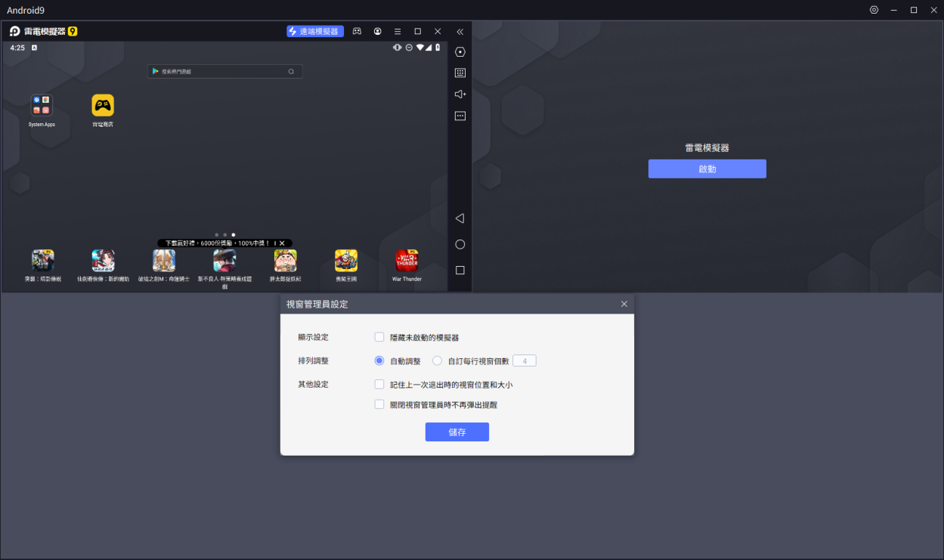Click the Wi-Fi icon in Android status bar

(x=420, y=48)
